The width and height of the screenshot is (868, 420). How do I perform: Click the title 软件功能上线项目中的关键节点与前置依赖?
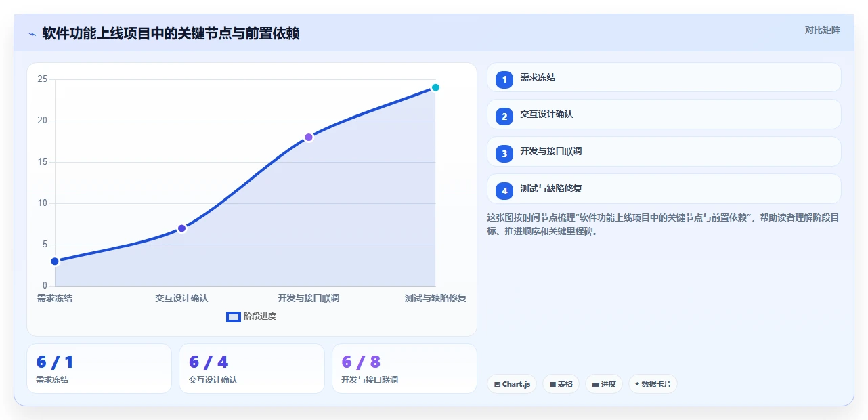point(171,33)
